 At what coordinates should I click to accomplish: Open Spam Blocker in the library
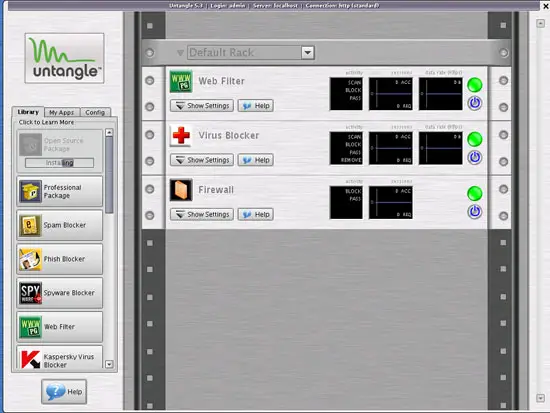point(60,225)
